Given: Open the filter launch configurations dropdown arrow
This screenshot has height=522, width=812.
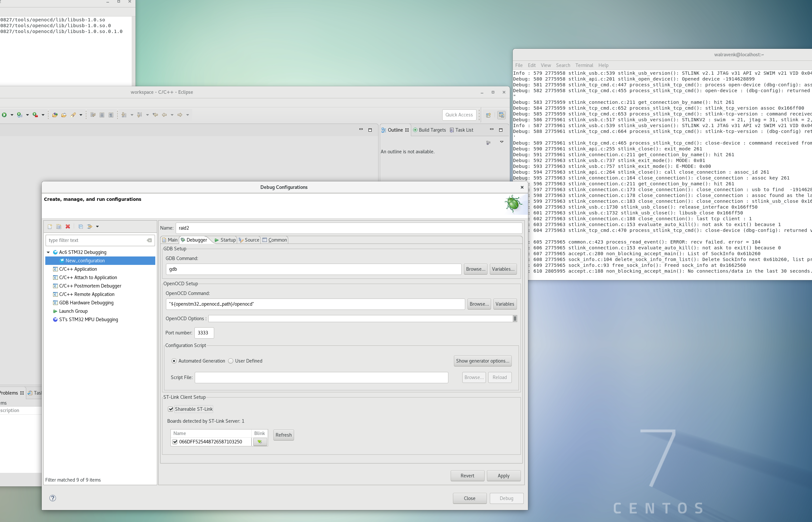Looking at the screenshot, I should click(x=97, y=226).
